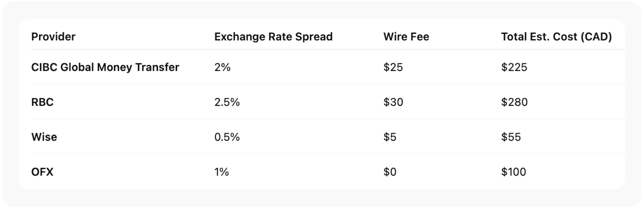Viewport: 644px width, 209px height.
Task: Click the $25 wire fee cell
Action: tap(393, 67)
